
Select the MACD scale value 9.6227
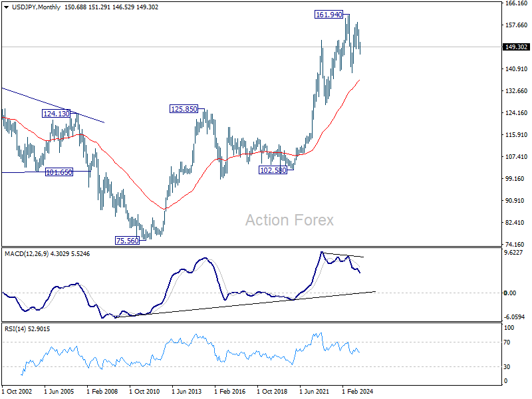[x=513, y=253]
